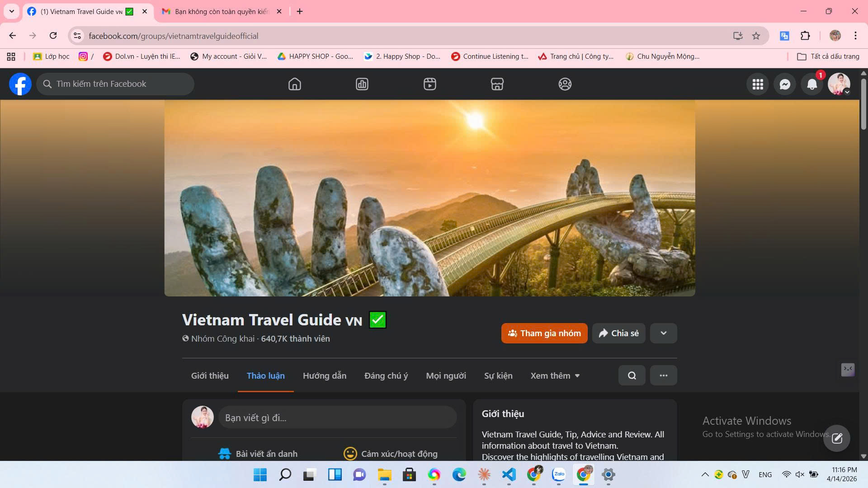Screen dimensions: 868x488
Task: Click install app icon in address bar
Action: (738, 36)
